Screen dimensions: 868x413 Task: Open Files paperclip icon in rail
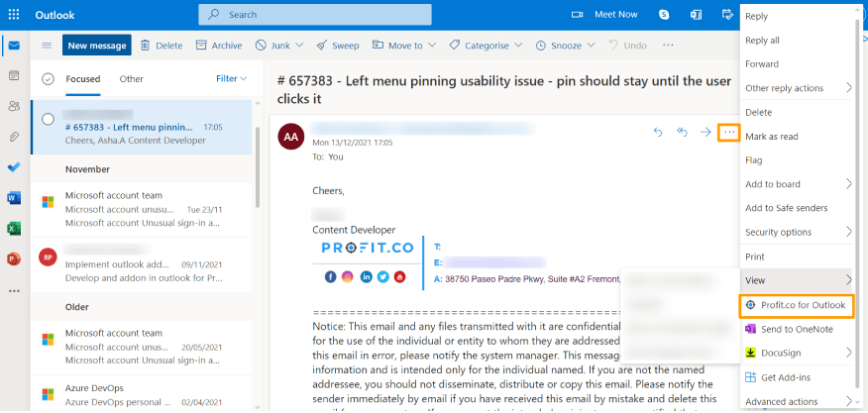(x=14, y=137)
